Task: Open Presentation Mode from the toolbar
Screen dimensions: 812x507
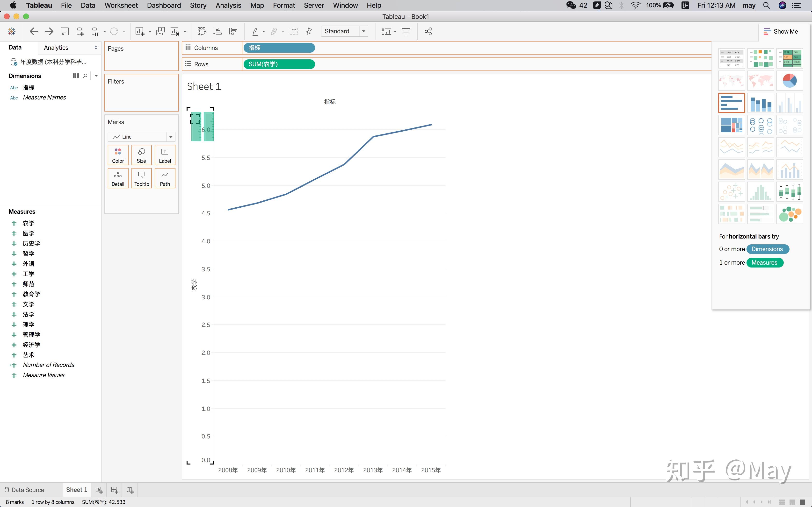Action: point(406,31)
